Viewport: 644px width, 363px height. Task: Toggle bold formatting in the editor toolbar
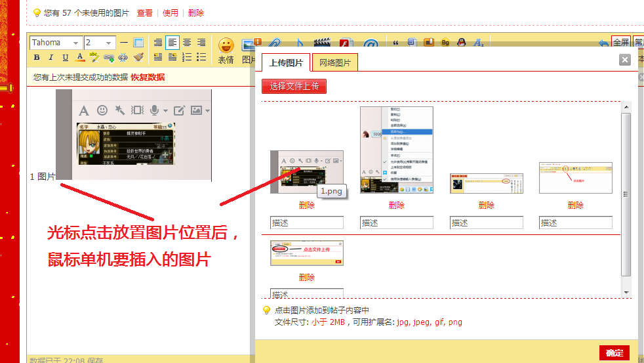37,58
